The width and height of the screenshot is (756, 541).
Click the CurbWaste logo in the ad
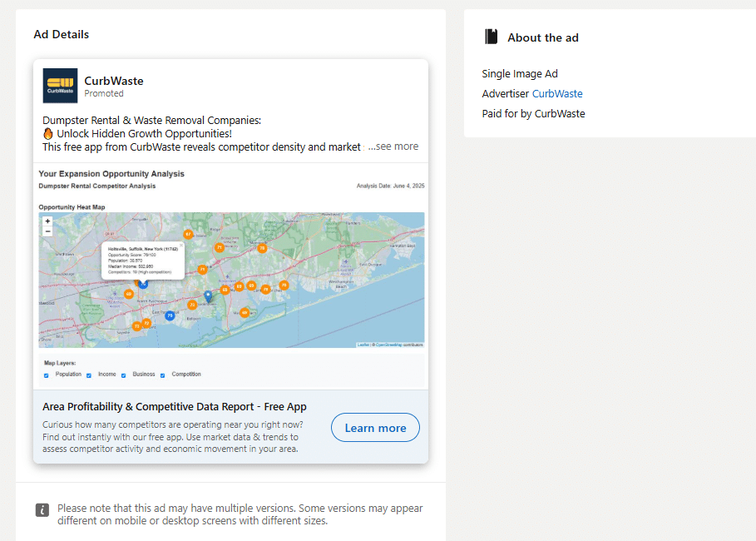[60, 86]
